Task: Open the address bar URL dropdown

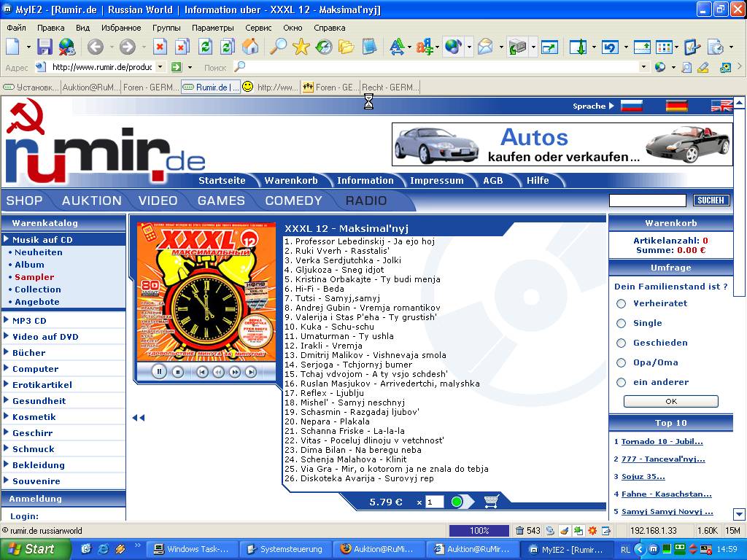Action: pyautogui.click(x=160, y=67)
